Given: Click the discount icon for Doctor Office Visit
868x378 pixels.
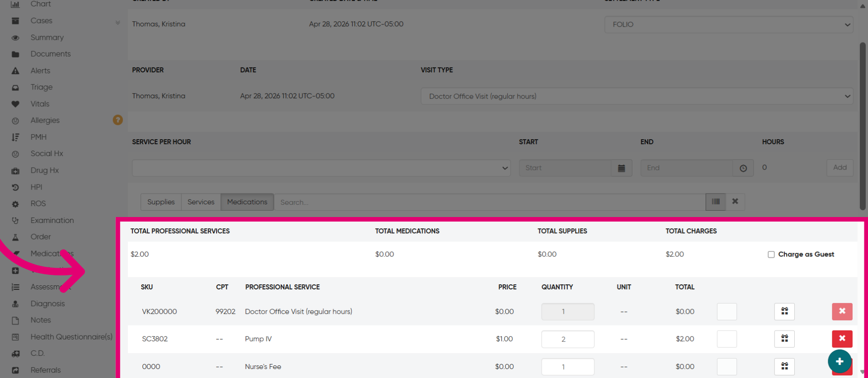Looking at the screenshot, I should click(784, 312).
